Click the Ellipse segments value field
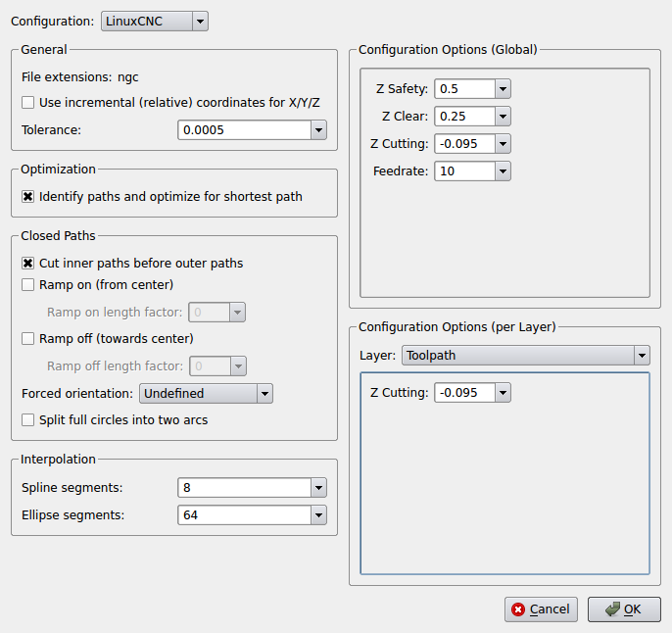Screen dimensions: 672x633 click(244, 515)
